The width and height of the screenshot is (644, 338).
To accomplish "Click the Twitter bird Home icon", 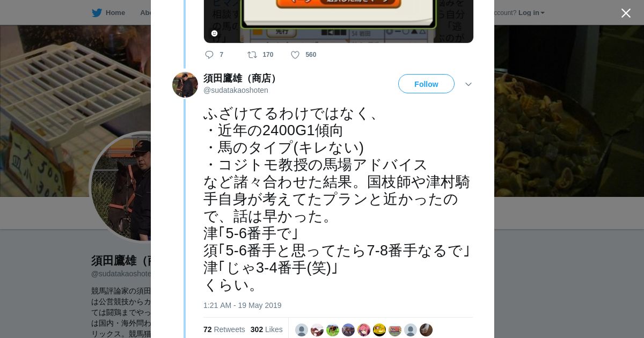I will coord(97,13).
